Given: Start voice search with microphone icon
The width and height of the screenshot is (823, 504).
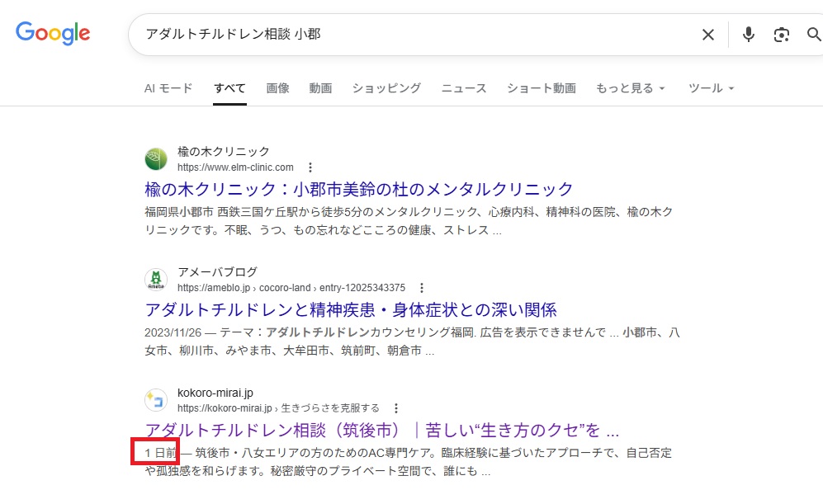Looking at the screenshot, I should tap(748, 35).
